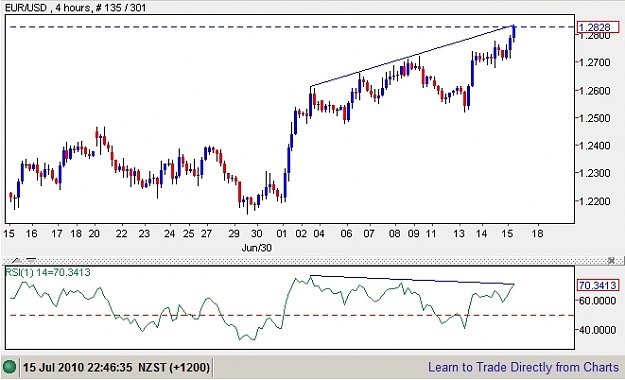Click the 40.0000 RSI axis label
Screen dimensions: 625x380
pyautogui.click(x=597, y=330)
